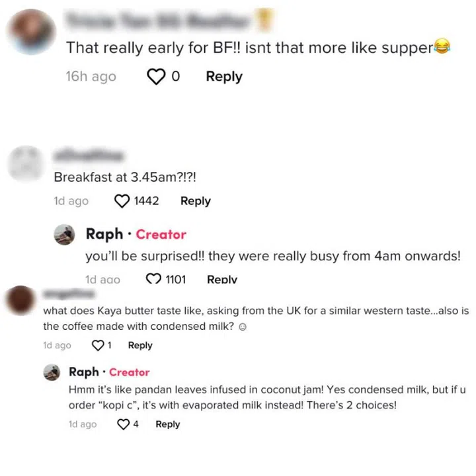Viewport: 476px width, 476px height.
Task: Like the 'Breakfast at 3.45am' comment
Action: coord(122,201)
